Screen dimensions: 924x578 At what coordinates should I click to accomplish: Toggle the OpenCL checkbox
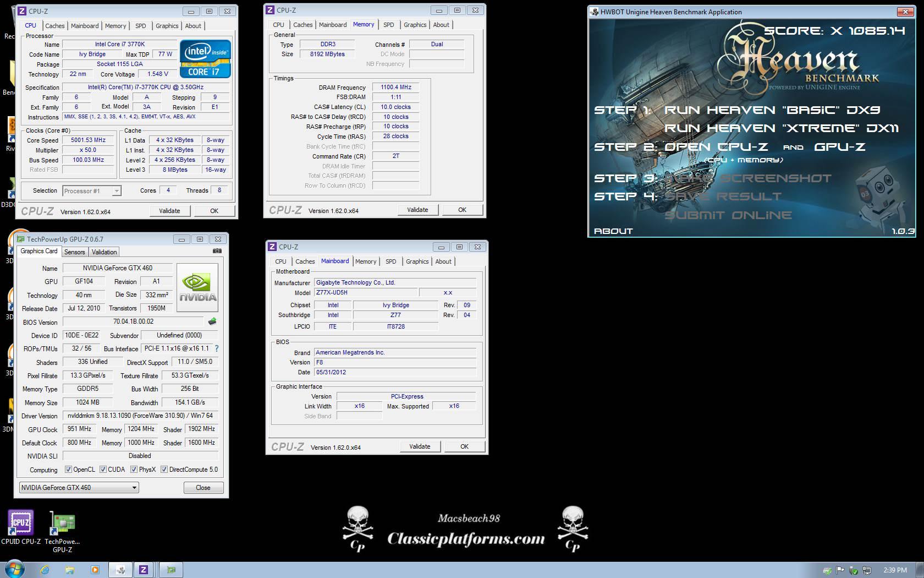point(68,470)
